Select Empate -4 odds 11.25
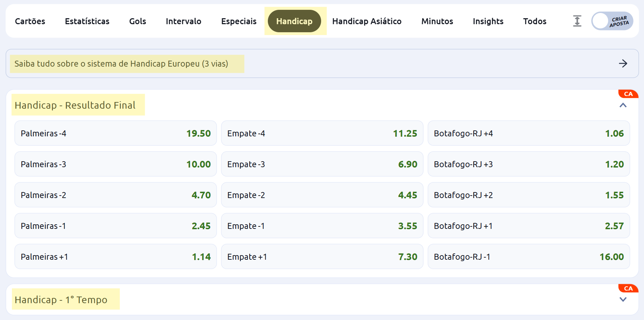644x320 pixels. click(x=322, y=133)
